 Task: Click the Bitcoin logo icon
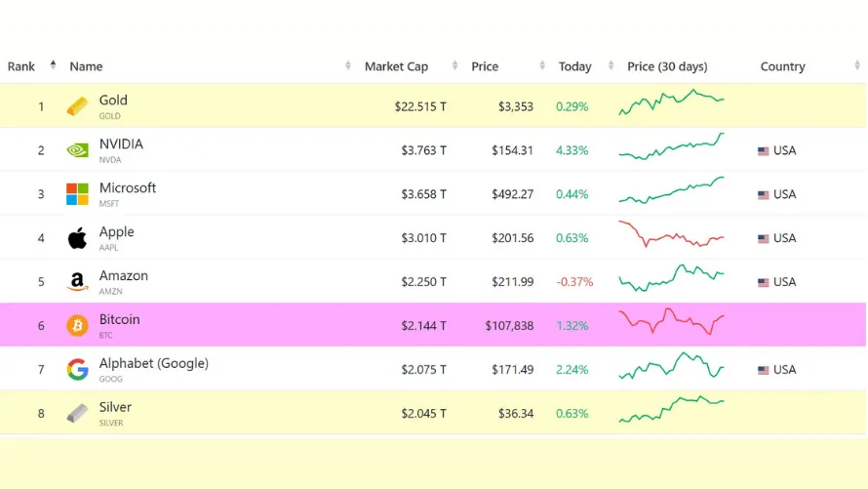[x=77, y=326]
